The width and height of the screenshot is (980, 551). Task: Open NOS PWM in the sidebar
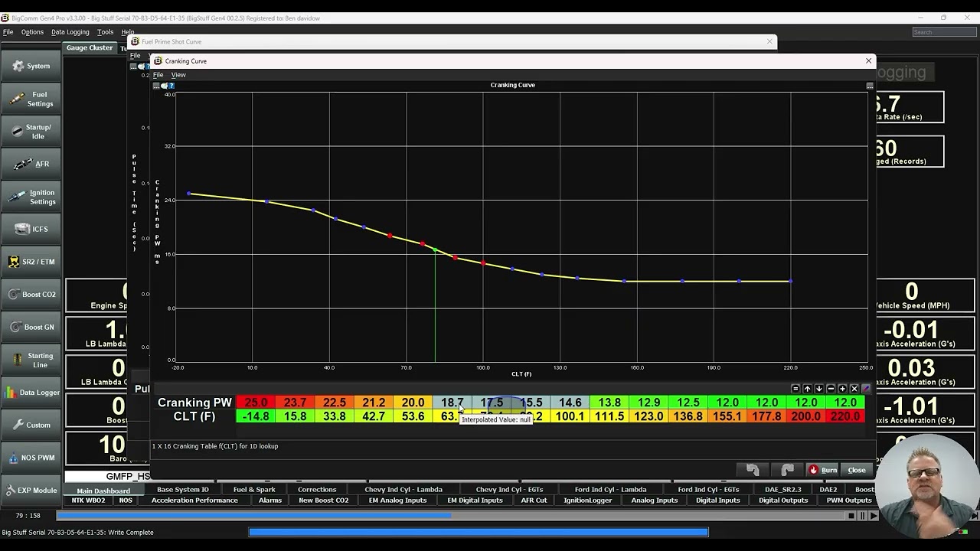pyautogui.click(x=31, y=458)
